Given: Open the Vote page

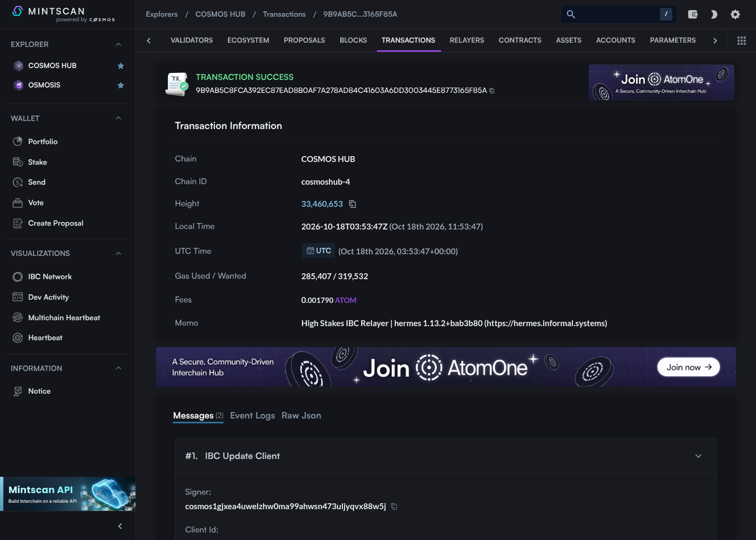Looking at the screenshot, I should (x=36, y=203).
